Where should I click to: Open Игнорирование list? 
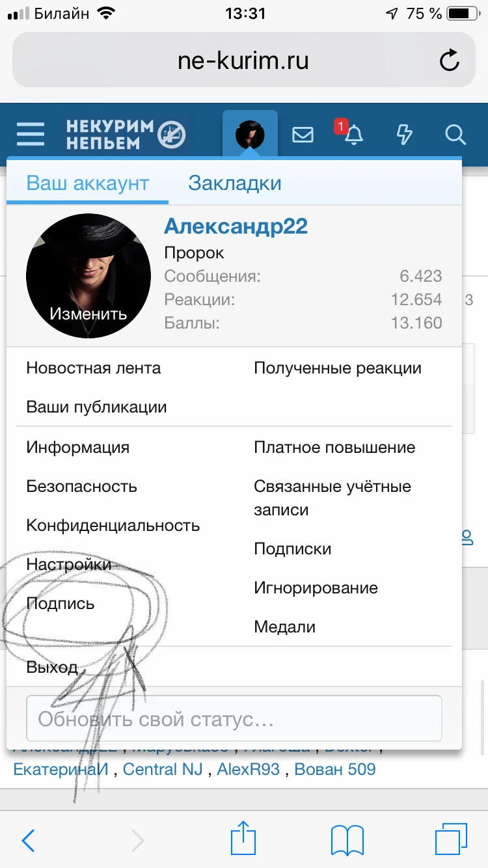point(316,588)
